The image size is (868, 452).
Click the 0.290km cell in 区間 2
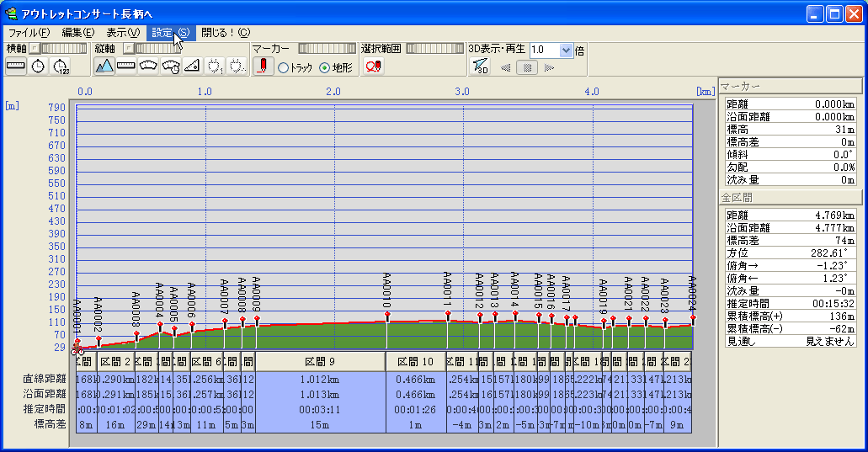(x=115, y=380)
